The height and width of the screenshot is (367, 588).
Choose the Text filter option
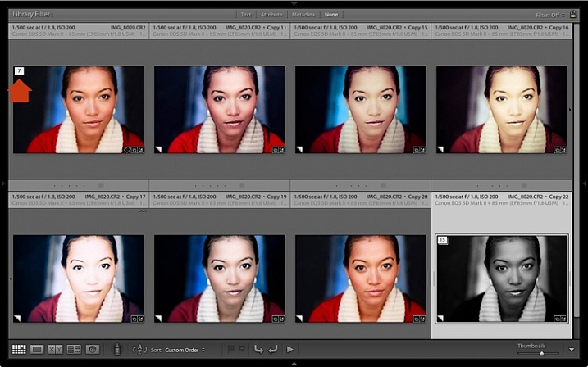click(246, 15)
